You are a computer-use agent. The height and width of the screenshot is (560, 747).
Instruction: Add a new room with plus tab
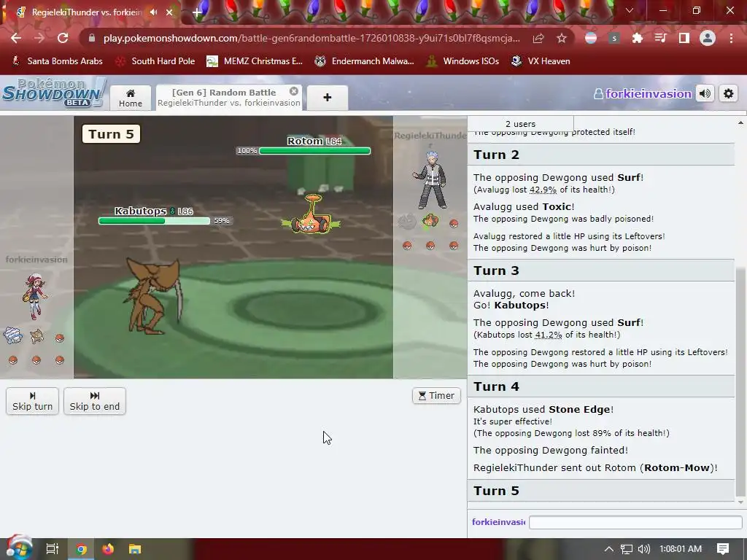pyautogui.click(x=328, y=98)
